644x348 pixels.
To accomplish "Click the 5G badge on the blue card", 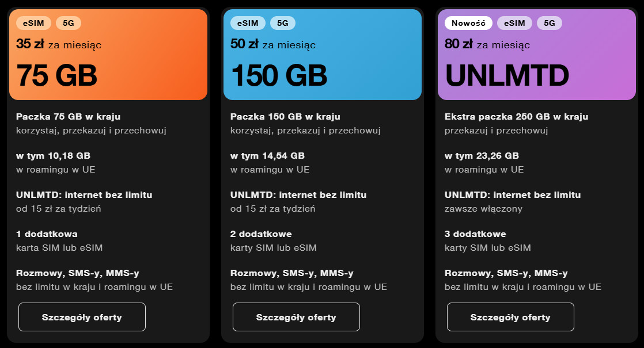I will tap(283, 23).
